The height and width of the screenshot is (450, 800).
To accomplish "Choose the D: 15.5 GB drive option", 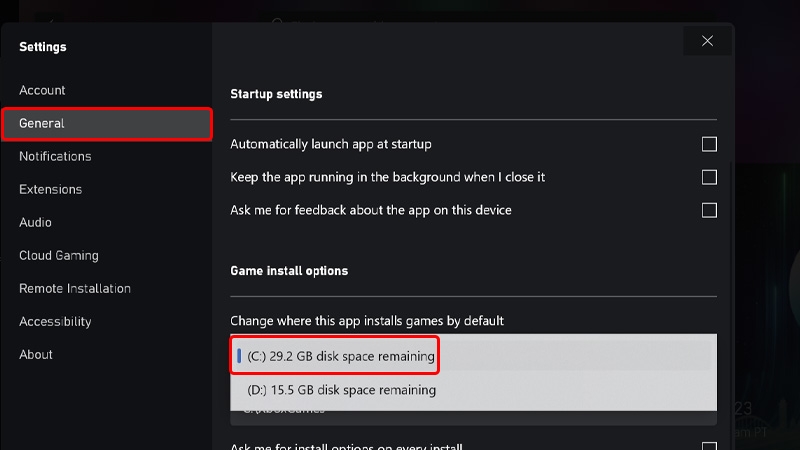I will pyautogui.click(x=473, y=390).
